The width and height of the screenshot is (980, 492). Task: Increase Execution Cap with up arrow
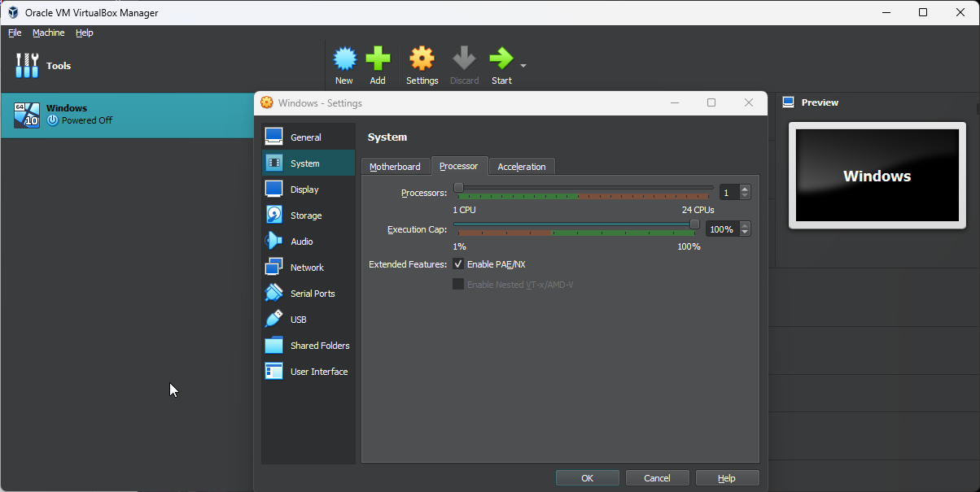[x=745, y=225]
